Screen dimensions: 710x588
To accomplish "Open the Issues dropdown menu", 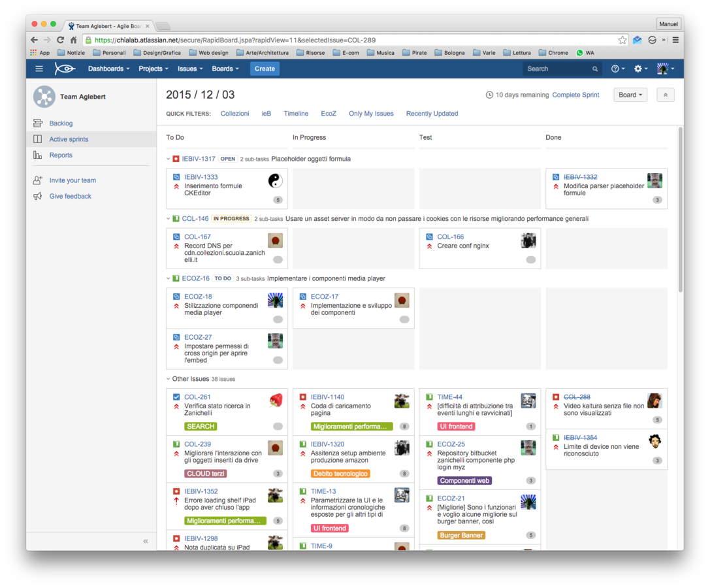I will tap(190, 69).
